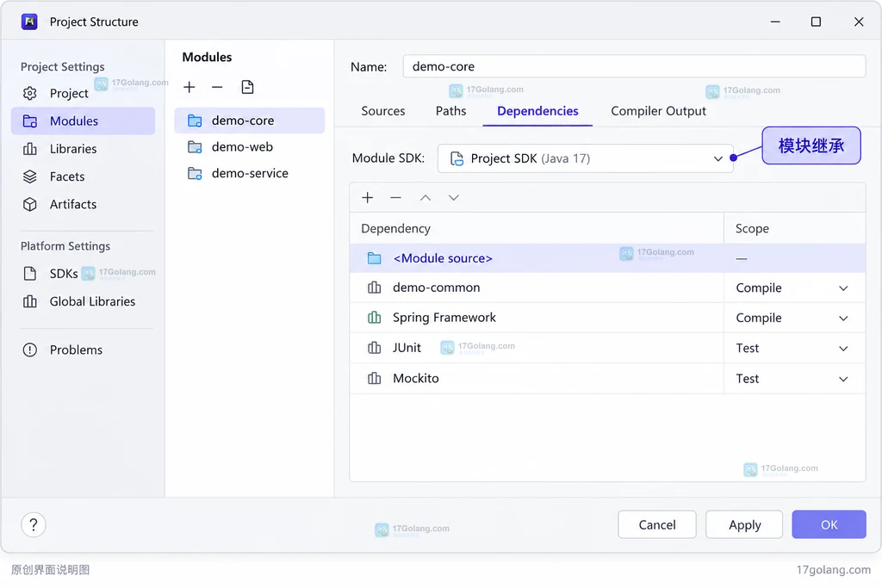This screenshot has height=588, width=882.
Task: Move dependency up with up arrow
Action: click(x=425, y=197)
